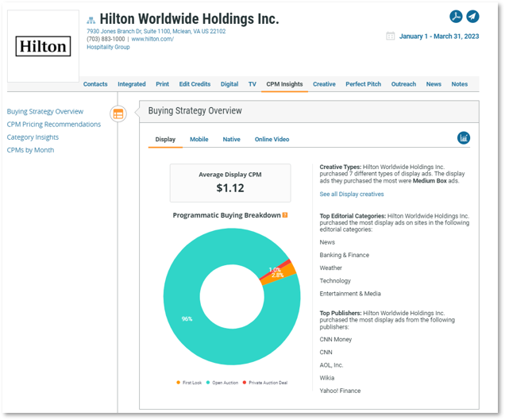
Task: Click the company hierarchy icon beside title
Action: click(x=91, y=21)
